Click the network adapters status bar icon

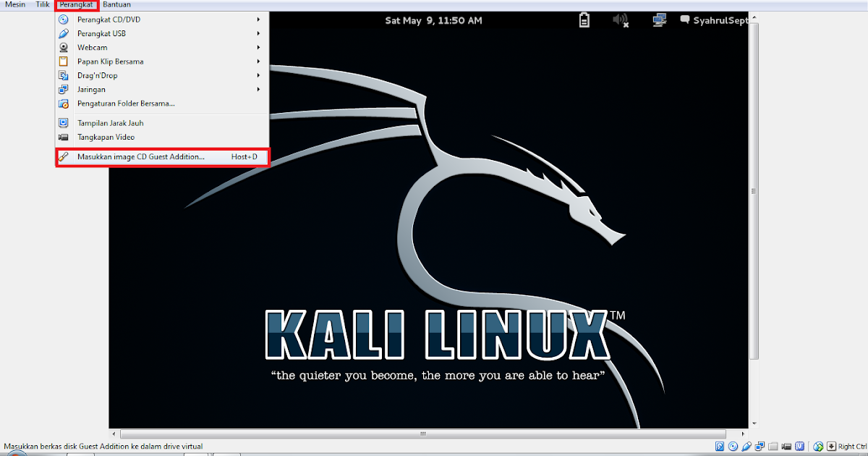tap(759, 447)
